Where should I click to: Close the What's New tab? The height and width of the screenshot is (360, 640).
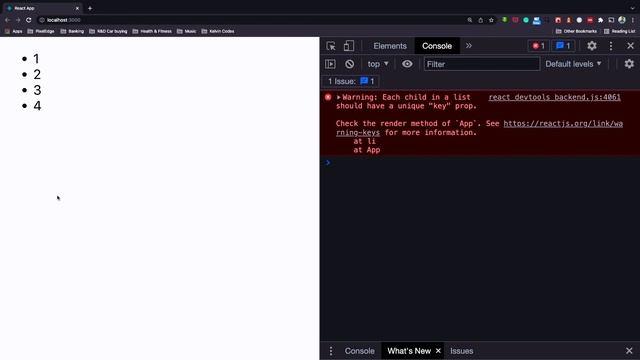point(438,351)
